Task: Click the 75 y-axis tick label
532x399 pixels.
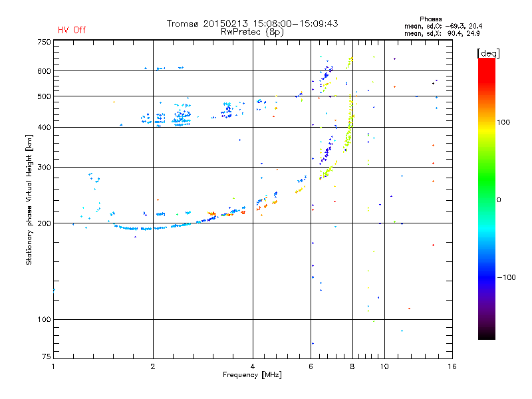Action: pyautogui.click(x=47, y=356)
